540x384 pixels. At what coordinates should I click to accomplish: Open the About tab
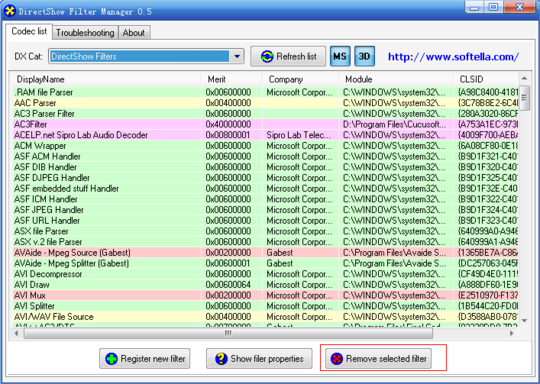[134, 33]
